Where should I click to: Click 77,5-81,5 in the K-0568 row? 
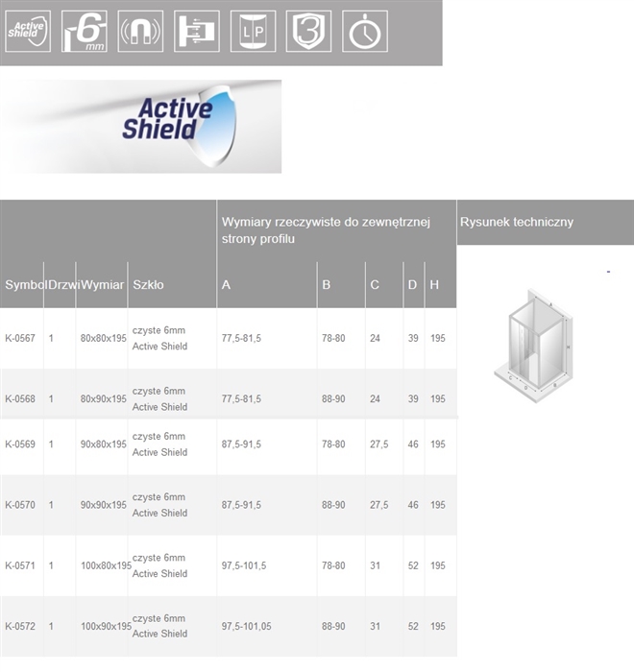click(241, 399)
